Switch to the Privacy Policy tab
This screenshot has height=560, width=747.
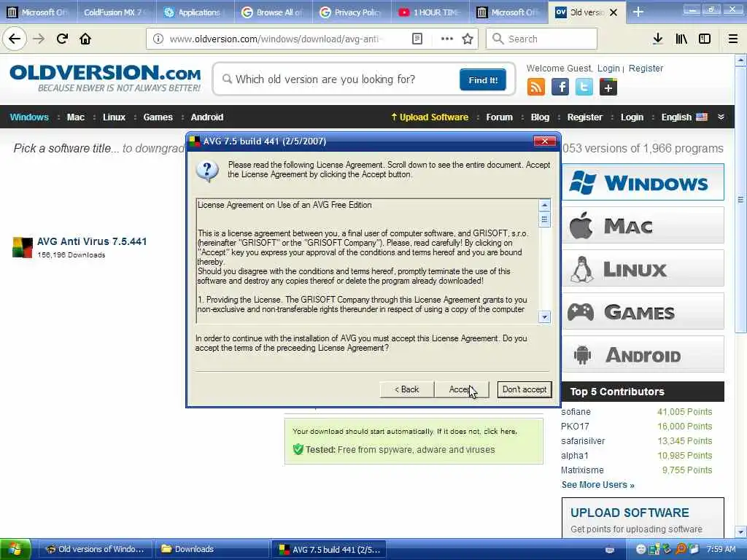click(x=352, y=12)
